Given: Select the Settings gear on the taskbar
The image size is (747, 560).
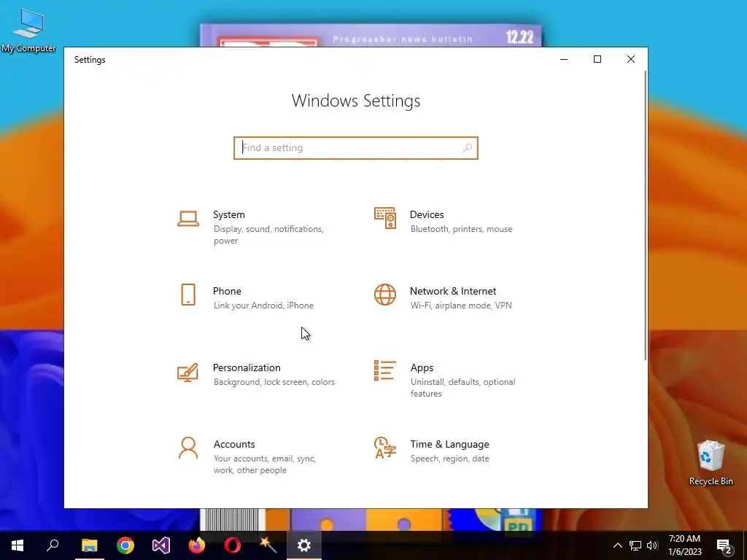Looking at the screenshot, I should point(304,545).
